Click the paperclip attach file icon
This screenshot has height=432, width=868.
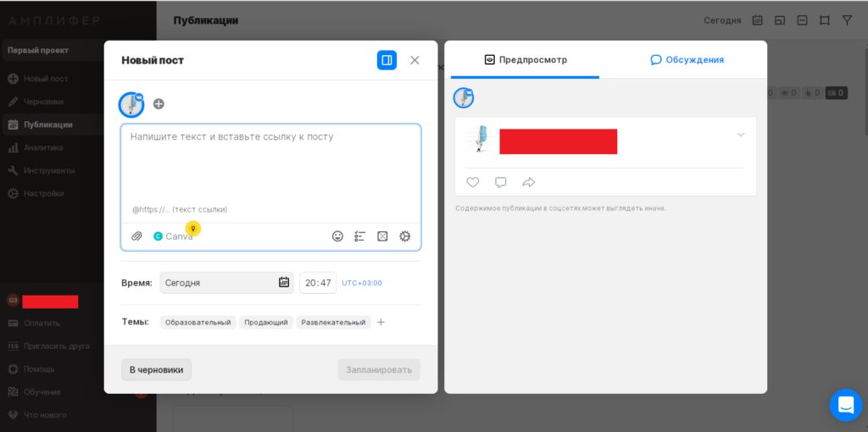click(x=136, y=236)
